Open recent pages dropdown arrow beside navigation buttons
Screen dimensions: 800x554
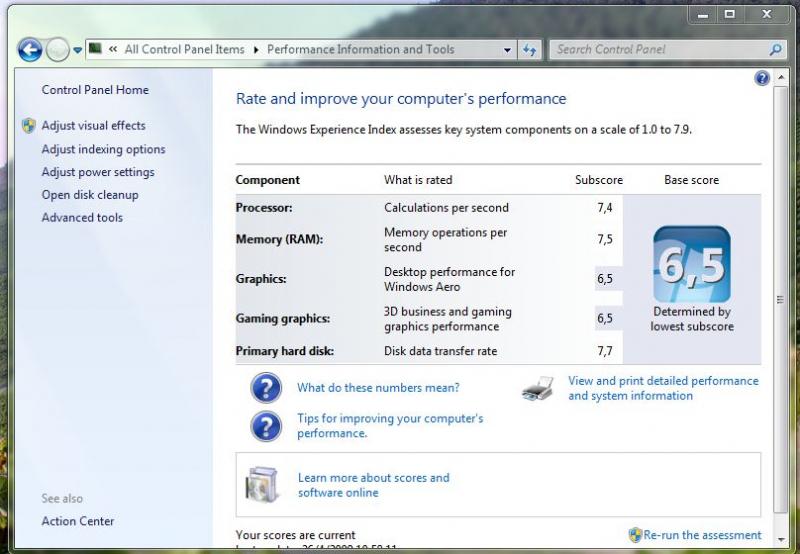77,50
